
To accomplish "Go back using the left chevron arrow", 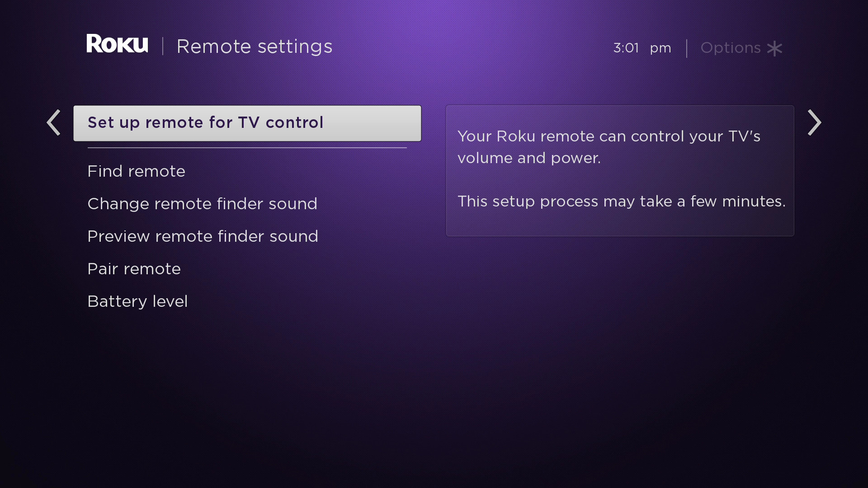I will tap(54, 122).
